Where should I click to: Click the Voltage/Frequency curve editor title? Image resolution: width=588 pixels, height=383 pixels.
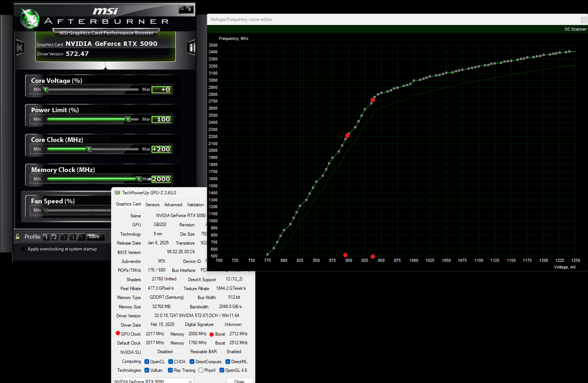[241, 19]
